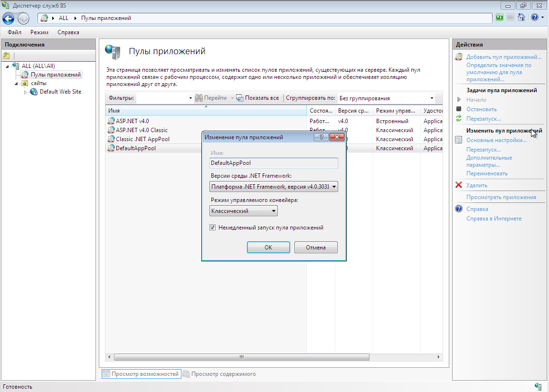Click the Версия ср... column header
The image size is (549, 392).
pos(354,111)
